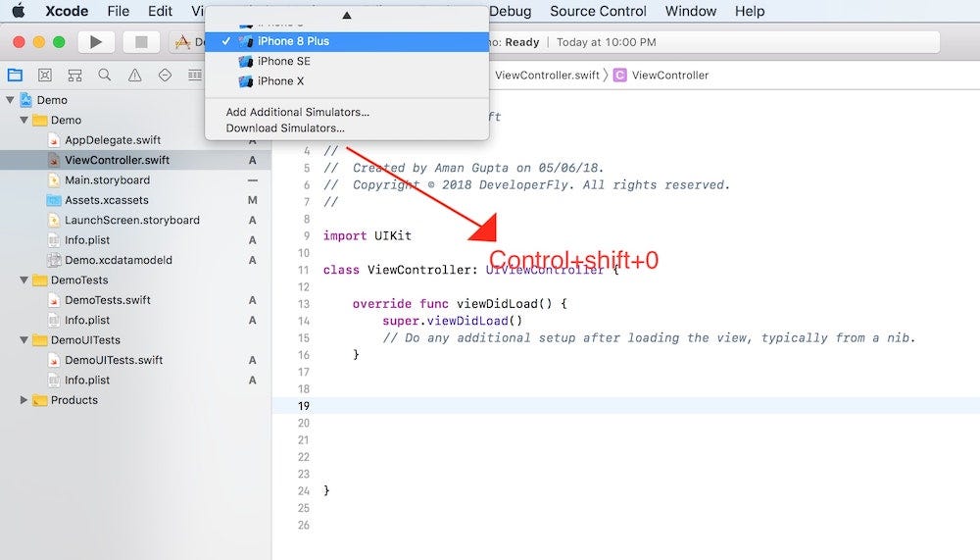Open Info.plist under DemoUITests folder
This screenshot has height=560, width=980.
[x=87, y=381]
